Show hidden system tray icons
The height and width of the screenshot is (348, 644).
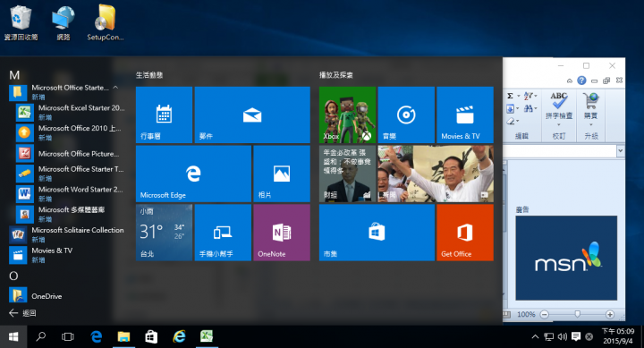(535, 337)
